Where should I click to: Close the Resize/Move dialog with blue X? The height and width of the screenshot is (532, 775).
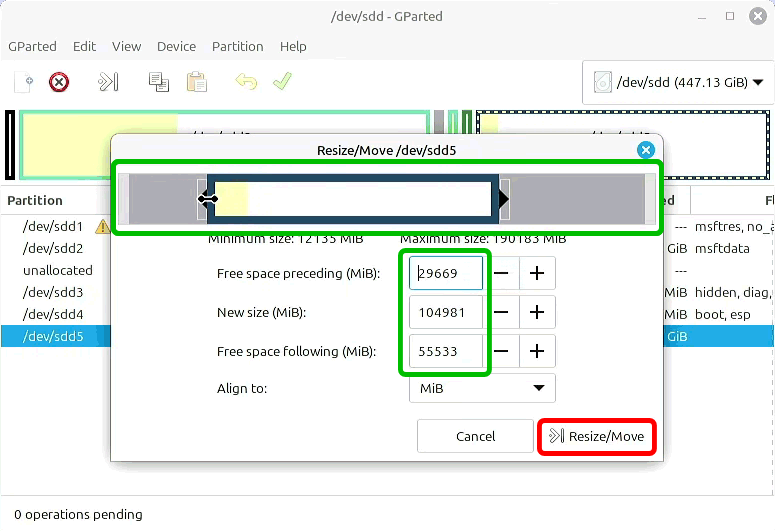(646, 150)
